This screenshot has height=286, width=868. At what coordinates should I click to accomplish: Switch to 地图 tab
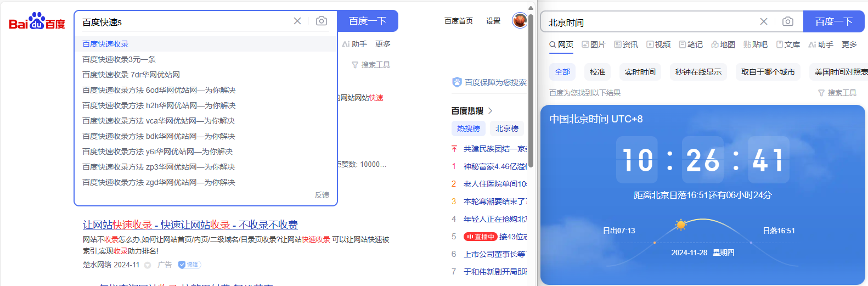(723, 44)
